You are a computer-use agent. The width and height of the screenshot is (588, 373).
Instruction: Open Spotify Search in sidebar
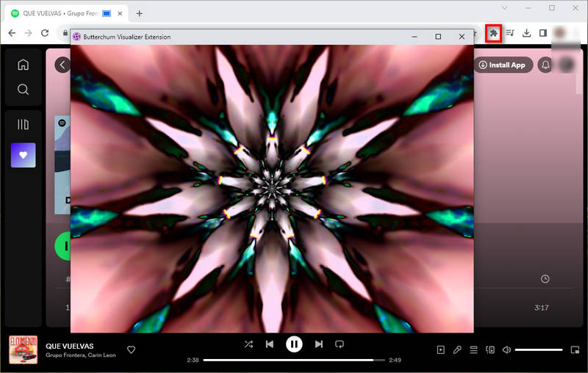pos(24,90)
